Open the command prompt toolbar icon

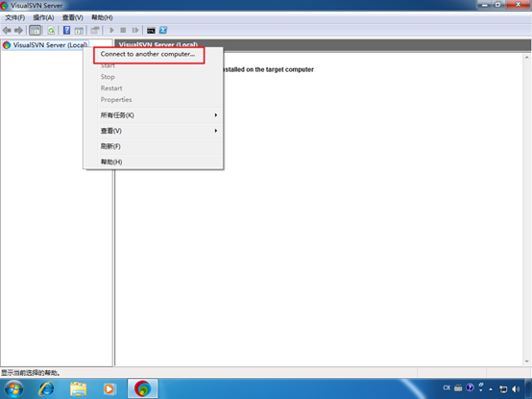(x=151, y=31)
